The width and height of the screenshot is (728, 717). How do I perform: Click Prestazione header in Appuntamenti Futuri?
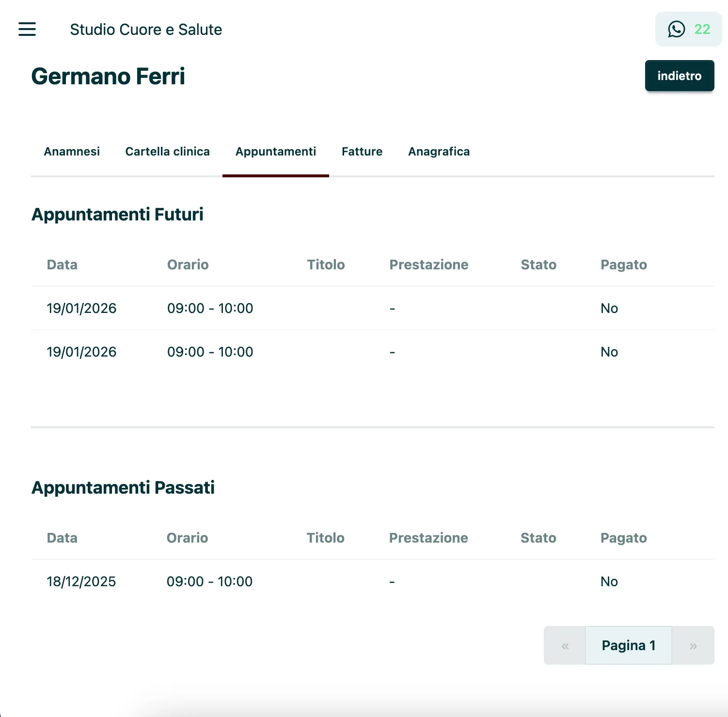pos(428,265)
